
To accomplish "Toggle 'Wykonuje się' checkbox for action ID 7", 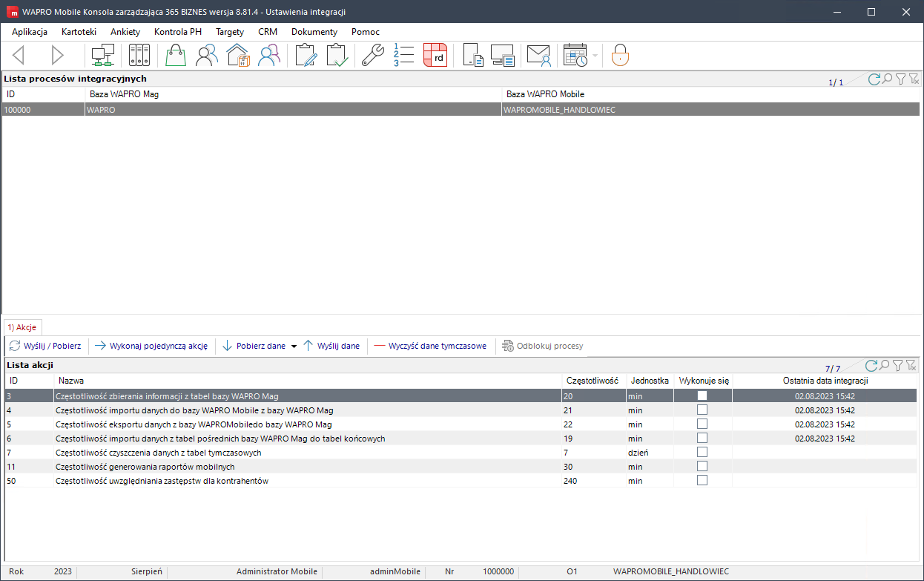I will [x=702, y=452].
